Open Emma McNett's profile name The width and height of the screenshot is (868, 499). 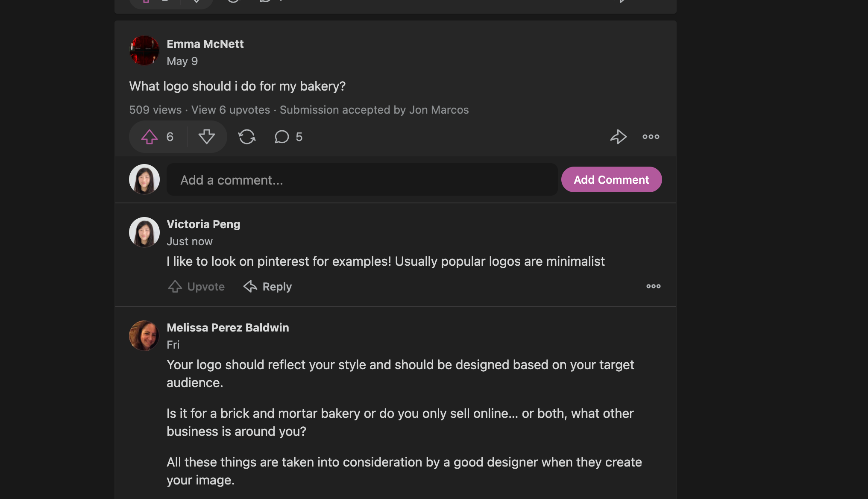tap(205, 44)
